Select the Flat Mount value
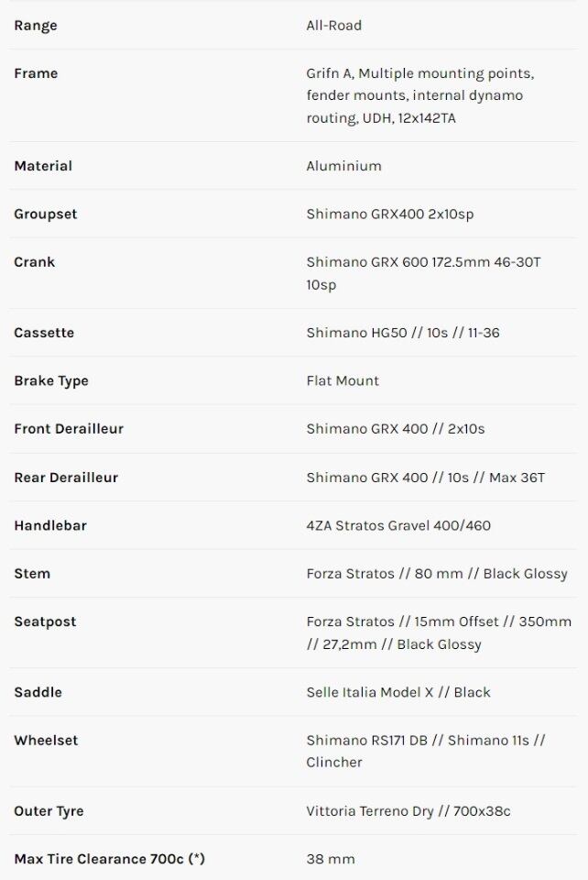Image resolution: width=588 pixels, height=880 pixels. click(x=343, y=380)
